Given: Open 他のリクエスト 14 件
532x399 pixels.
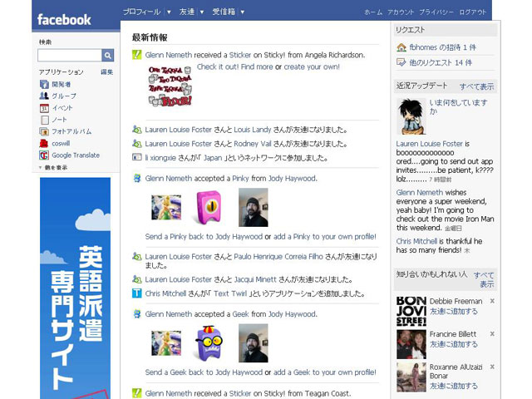Looking at the screenshot, I should pos(441,62).
